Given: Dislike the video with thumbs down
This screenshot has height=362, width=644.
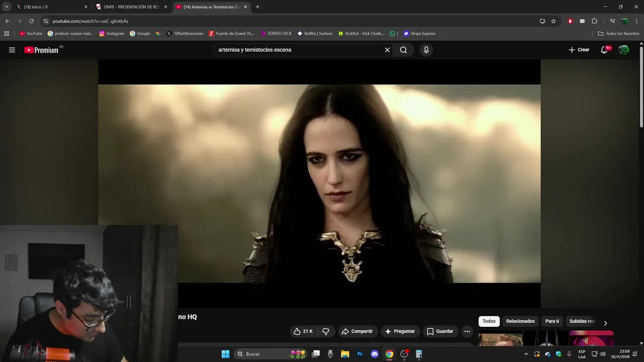Looking at the screenshot, I should 326,331.
